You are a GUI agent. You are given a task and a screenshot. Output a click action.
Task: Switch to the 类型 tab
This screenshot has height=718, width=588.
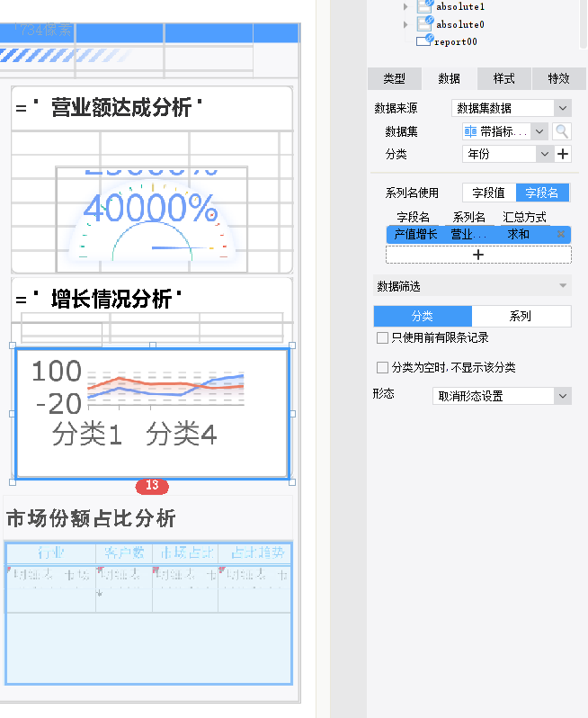click(x=394, y=79)
